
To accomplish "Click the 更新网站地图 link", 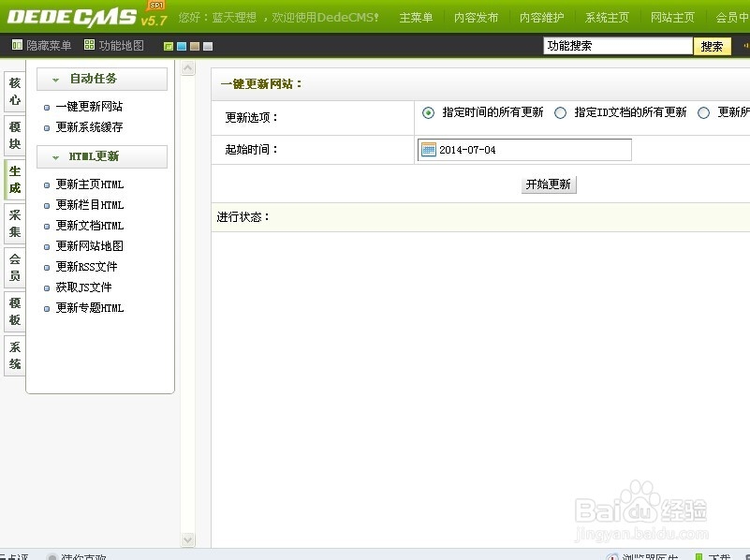I will pyautogui.click(x=90, y=246).
